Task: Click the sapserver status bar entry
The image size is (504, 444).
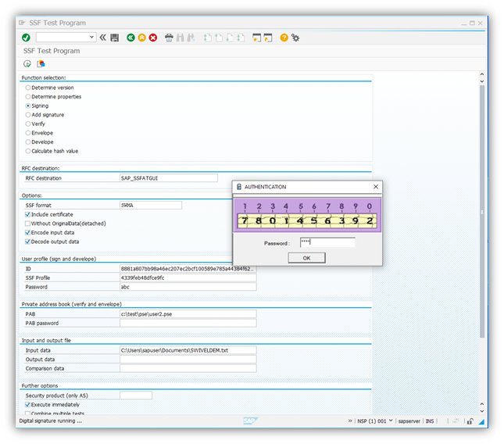Action: tap(409, 421)
